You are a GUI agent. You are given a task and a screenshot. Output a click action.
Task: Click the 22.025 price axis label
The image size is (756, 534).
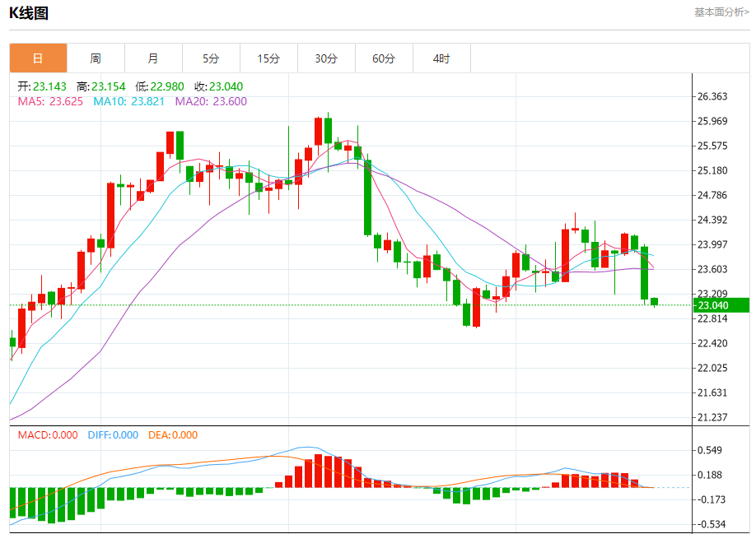click(x=712, y=368)
